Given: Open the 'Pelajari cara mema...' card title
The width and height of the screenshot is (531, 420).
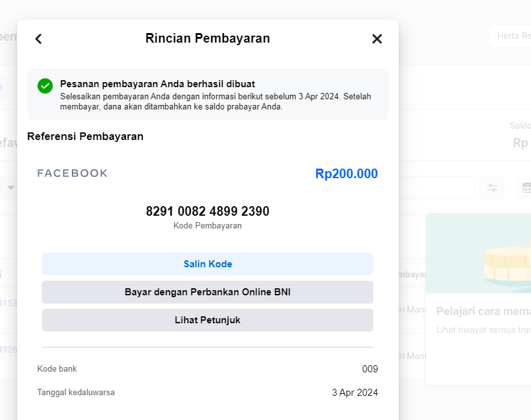Looking at the screenshot, I should [x=483, y=311].
